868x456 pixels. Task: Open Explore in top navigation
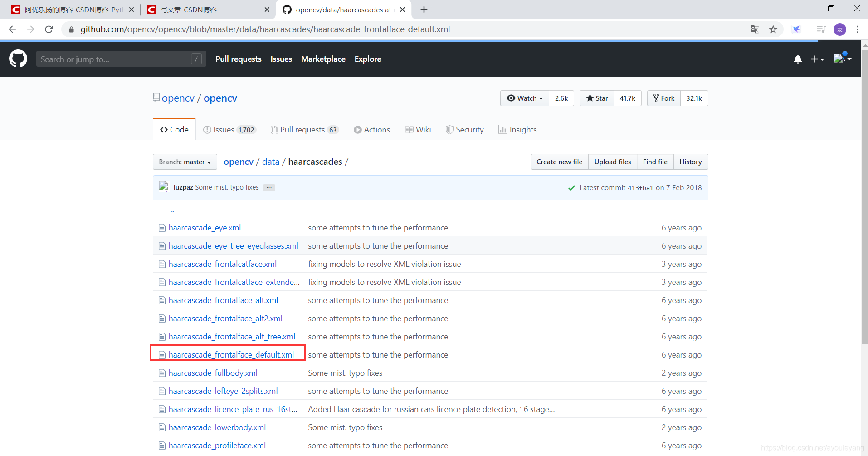[x=368, y=59]
